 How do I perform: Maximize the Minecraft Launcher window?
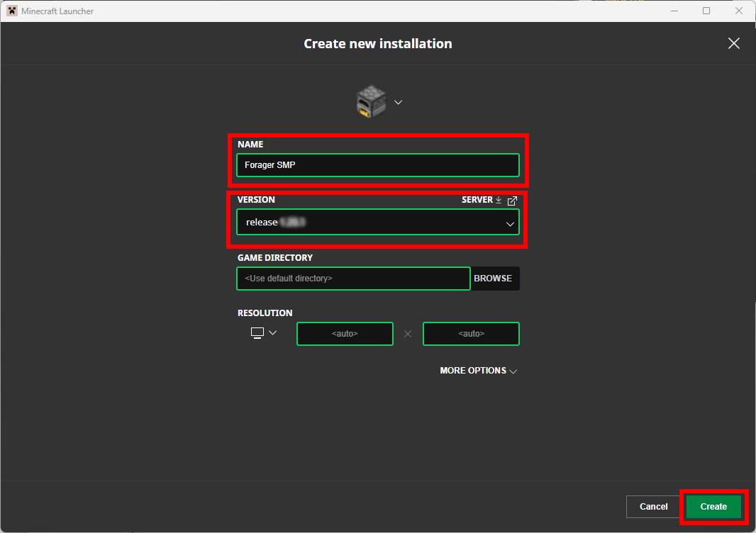pos(706,11)
